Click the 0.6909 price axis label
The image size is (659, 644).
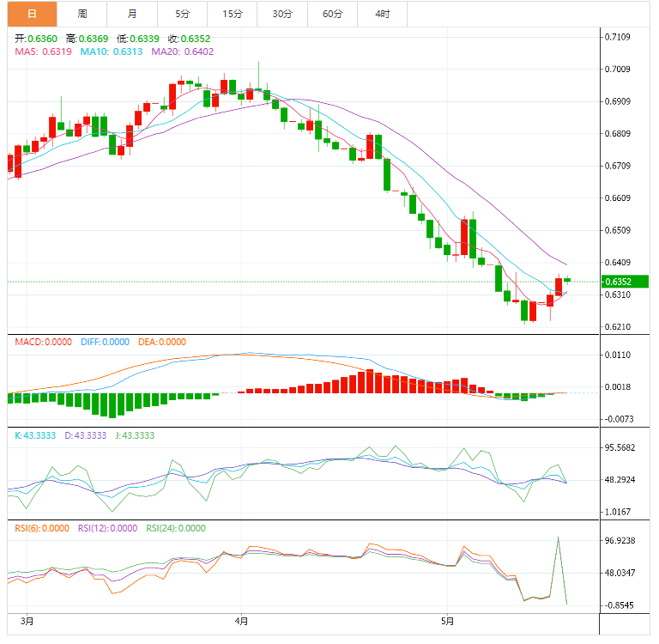point(618,101)
